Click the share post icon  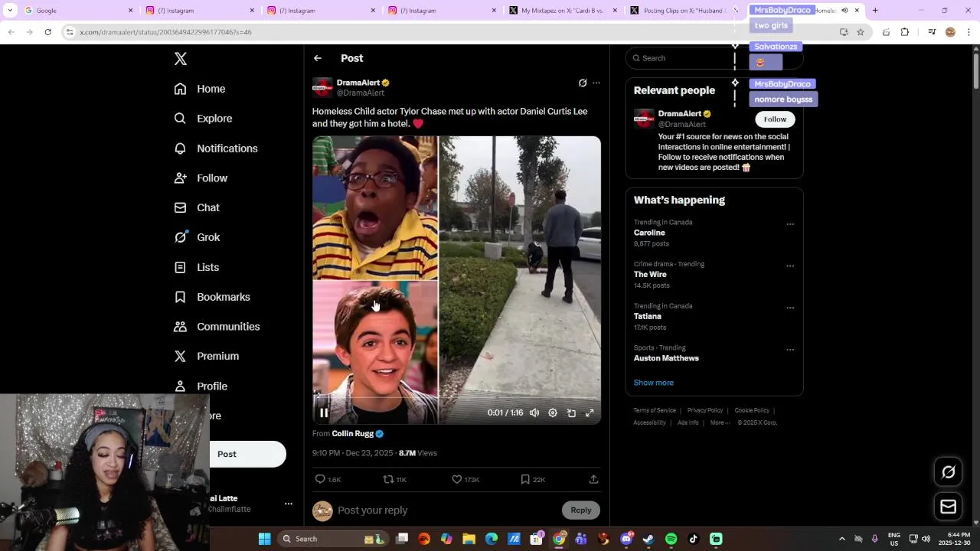click(593, 479)
